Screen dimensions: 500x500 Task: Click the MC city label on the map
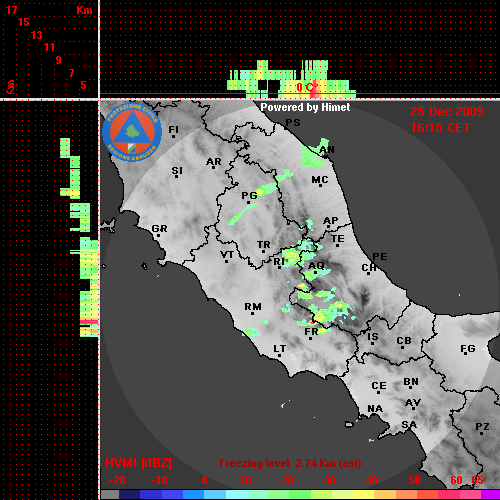320,180
